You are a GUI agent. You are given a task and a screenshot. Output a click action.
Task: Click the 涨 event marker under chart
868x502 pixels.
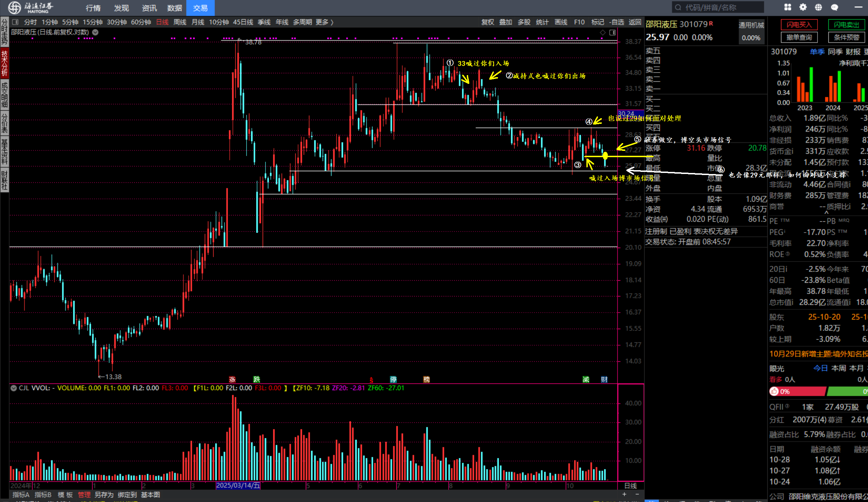[232, 380]
